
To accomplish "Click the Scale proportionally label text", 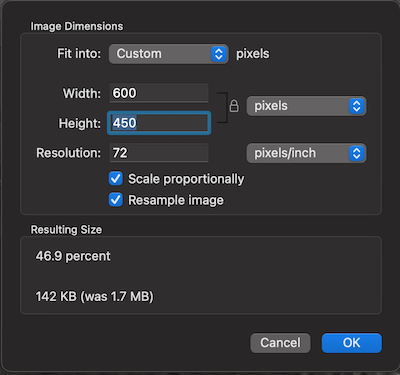I will [186, 179].
